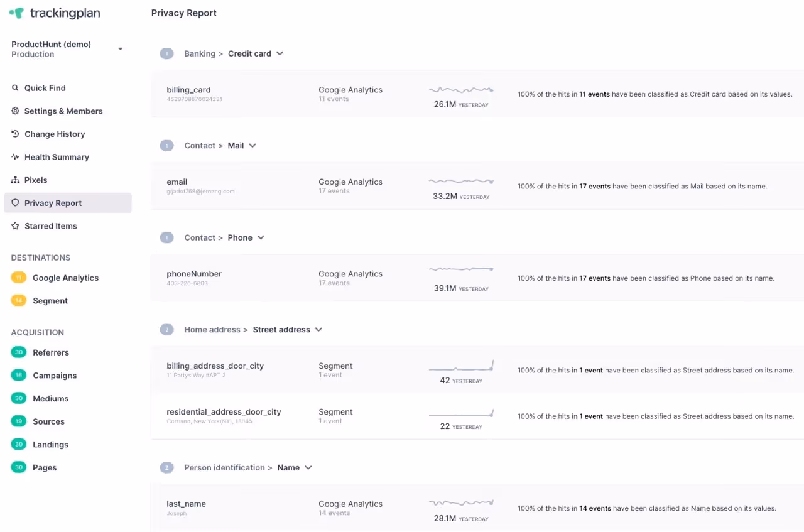This screenshot has height=532, width=804.
Task: Click the Privacy Report shield icon
Action: [x=15, y=203]
